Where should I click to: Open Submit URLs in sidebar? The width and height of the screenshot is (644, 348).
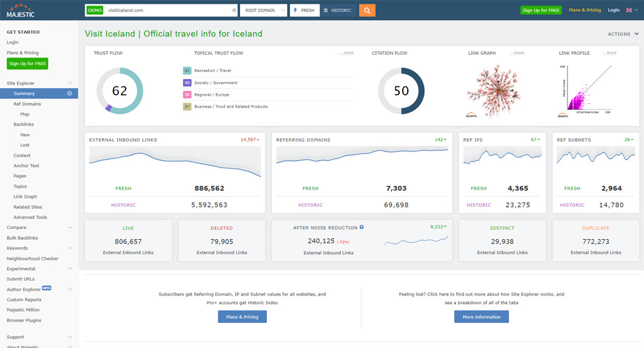(x=21, y=279)
